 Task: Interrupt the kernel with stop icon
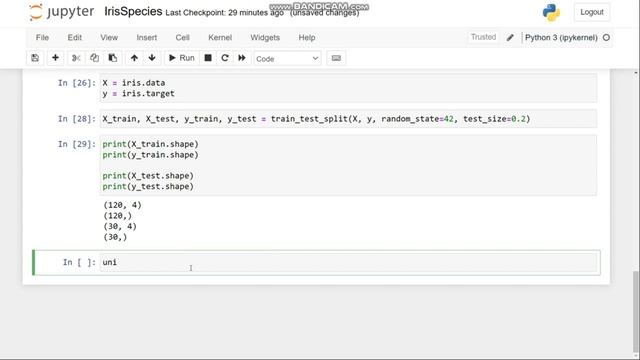tap(208, 58)
